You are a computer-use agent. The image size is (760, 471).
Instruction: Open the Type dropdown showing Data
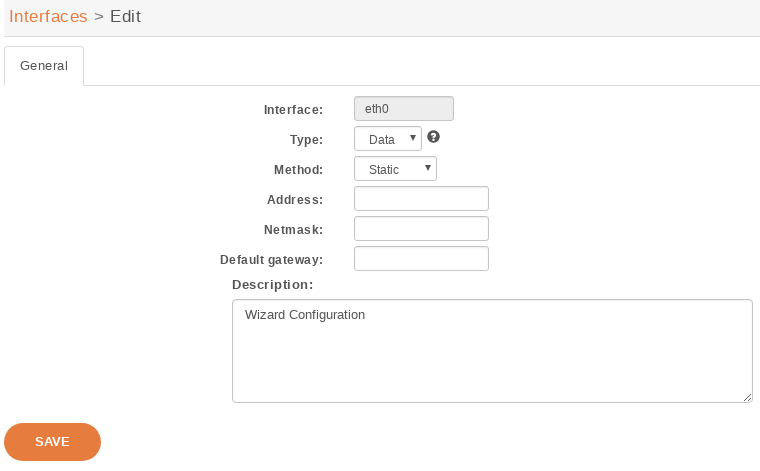click(388, 139)
